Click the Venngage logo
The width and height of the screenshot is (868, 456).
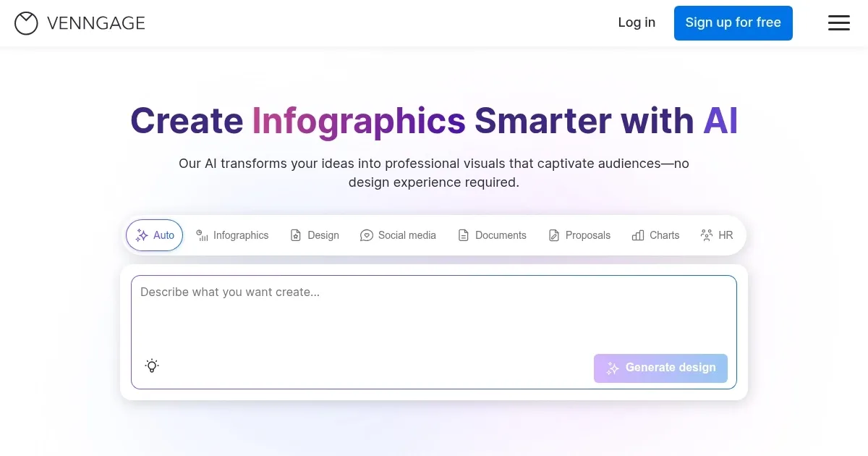tap(80, 22)
